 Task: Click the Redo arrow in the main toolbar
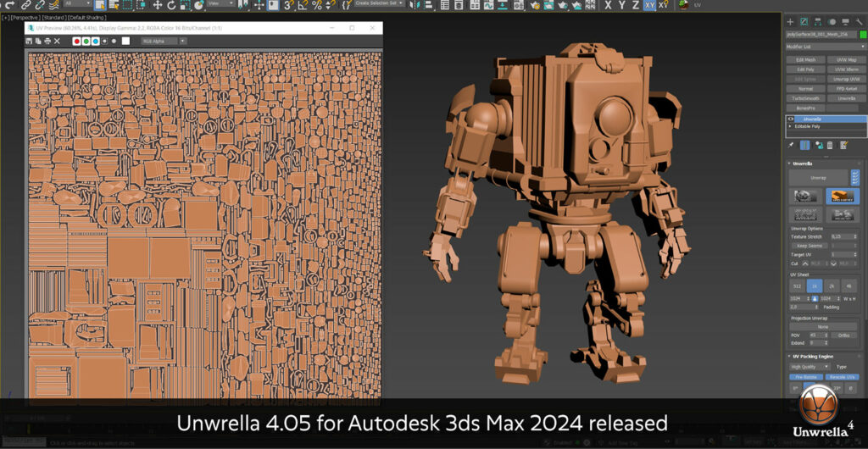coord(9,5)
